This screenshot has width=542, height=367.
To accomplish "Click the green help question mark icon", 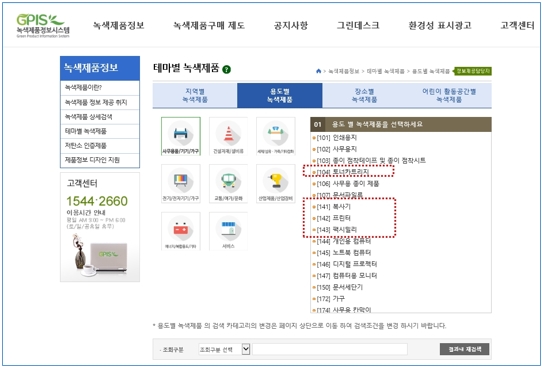I will (x=226, y=69).
